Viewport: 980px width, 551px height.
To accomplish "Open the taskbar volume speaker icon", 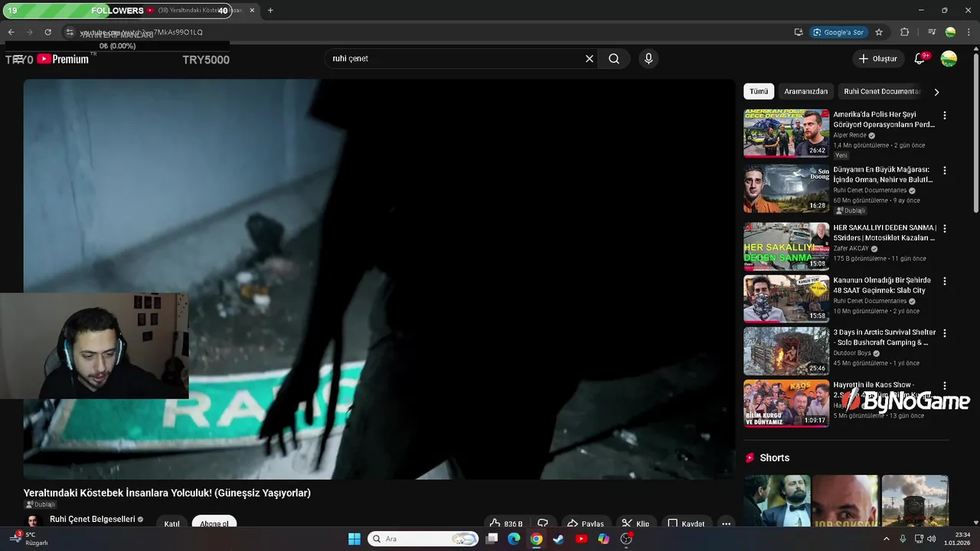I will 931,539.
